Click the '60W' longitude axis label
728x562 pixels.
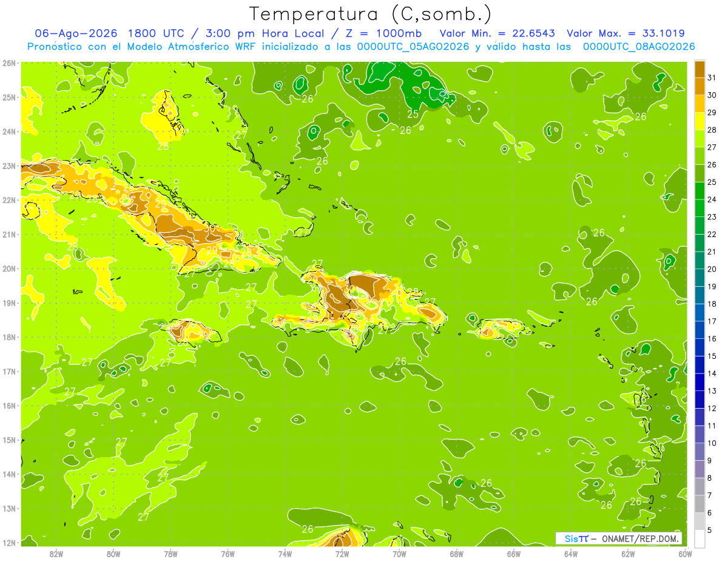(x=685, y=554)
